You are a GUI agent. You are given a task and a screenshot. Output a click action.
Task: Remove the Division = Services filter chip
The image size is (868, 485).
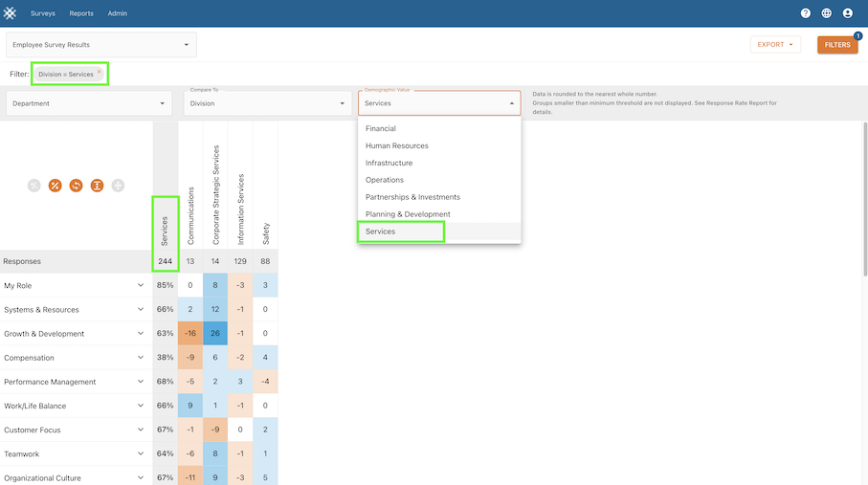pyautogui.click(x=99, y=71)
